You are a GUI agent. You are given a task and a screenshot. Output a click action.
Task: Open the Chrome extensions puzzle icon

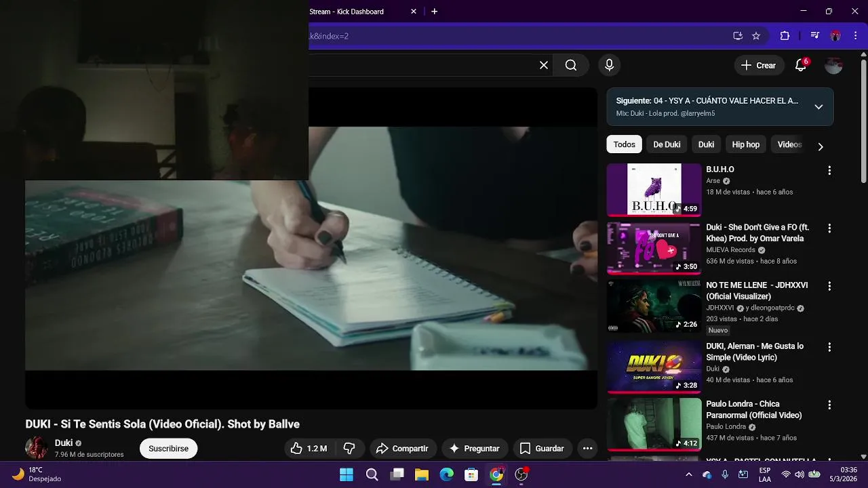[x=785, y=36]
